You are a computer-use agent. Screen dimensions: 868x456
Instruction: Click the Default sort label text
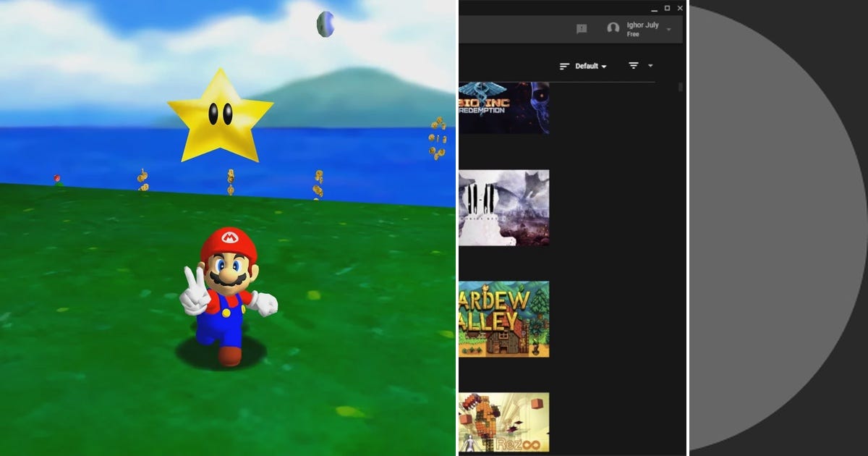tap(587, 65)
